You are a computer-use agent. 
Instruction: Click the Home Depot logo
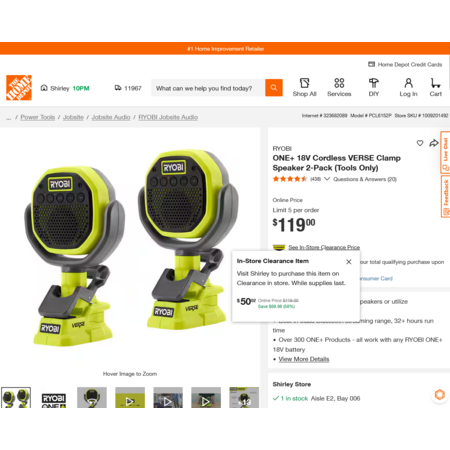(x=19, y=88)
